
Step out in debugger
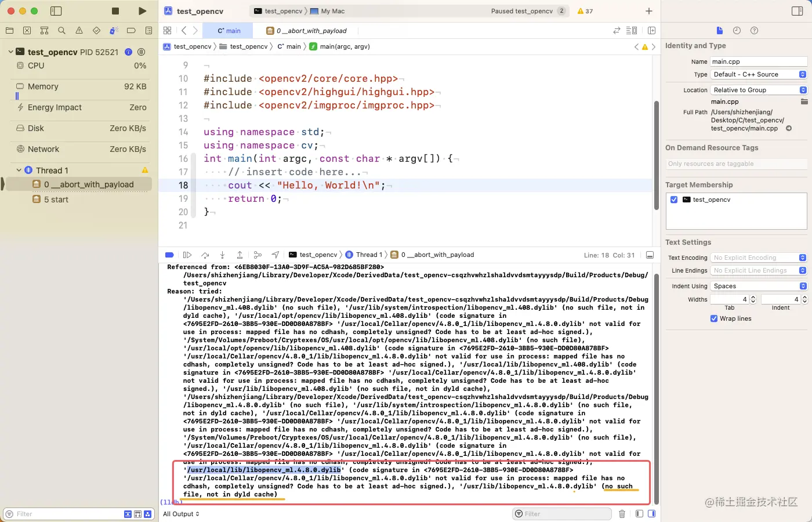pyautogui.click(x=240, y=255)
